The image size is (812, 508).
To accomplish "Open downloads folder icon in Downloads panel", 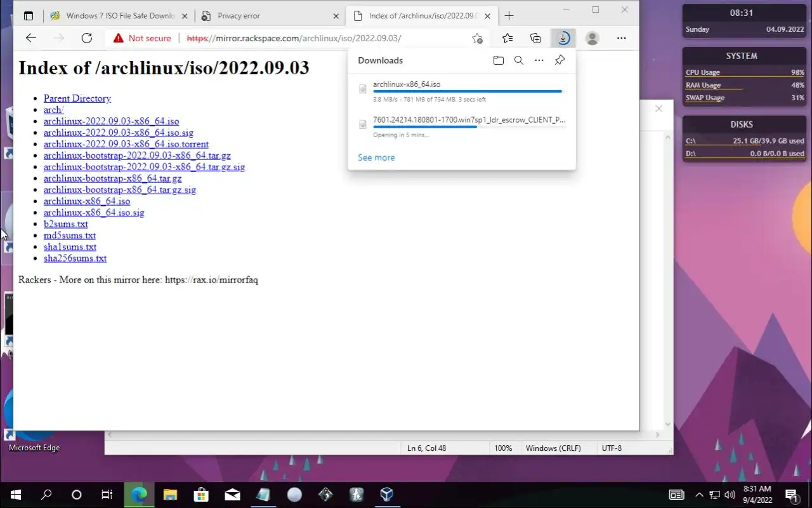I will [499, 60].
